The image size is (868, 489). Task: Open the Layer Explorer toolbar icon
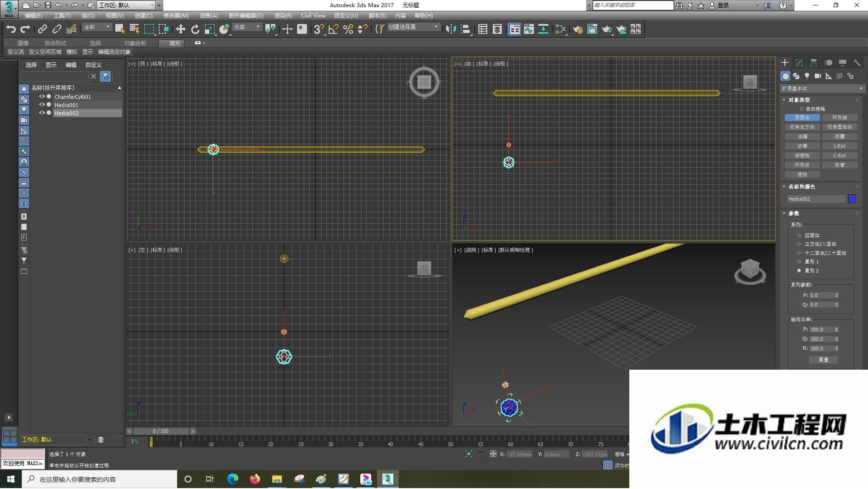pos(497,29)
